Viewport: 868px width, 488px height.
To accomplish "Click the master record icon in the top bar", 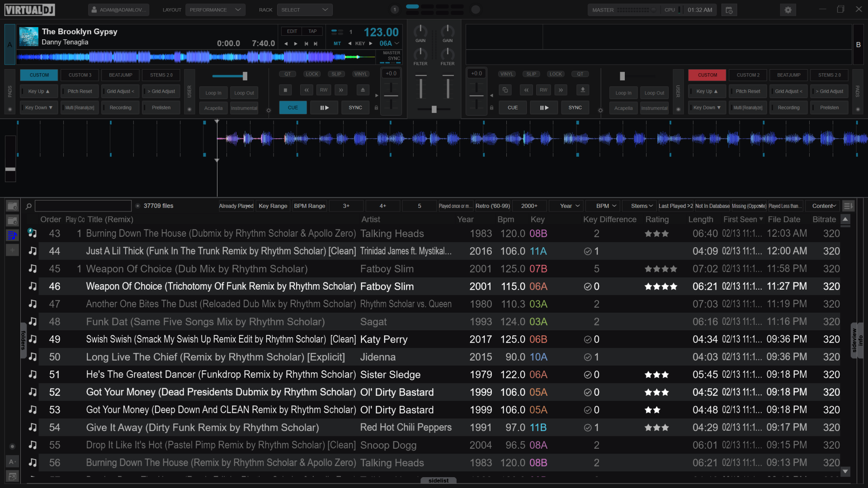I will coord(729,10).
